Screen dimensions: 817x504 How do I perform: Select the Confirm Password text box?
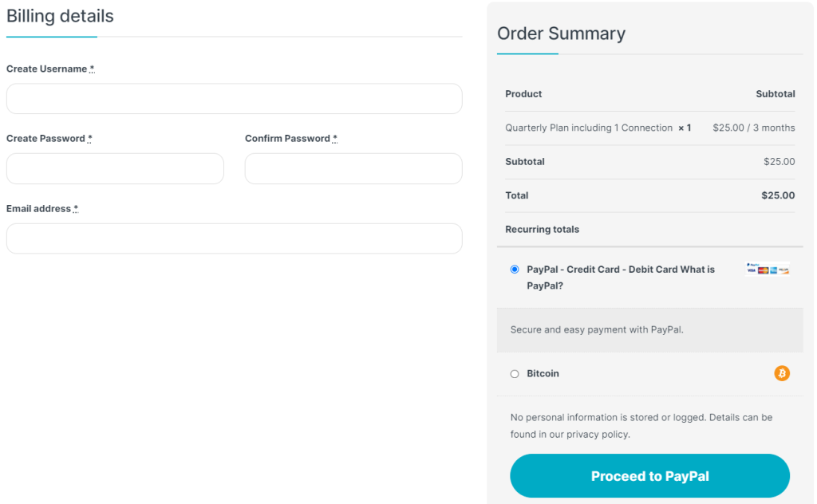pyautogui.click(x=353, y=169)
